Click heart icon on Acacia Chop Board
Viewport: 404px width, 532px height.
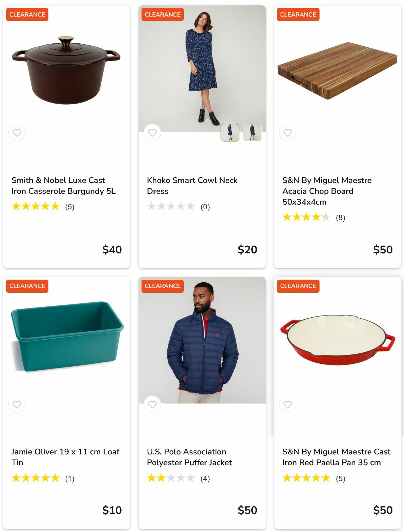[288, 132]
